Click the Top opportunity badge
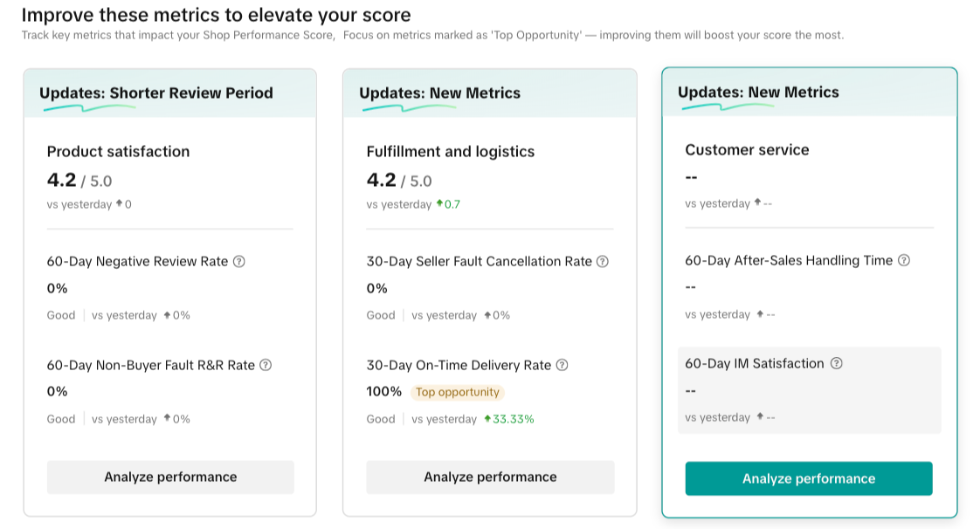Screen dimensions: 980x529 pyautogui.click(x=458, y=392)
